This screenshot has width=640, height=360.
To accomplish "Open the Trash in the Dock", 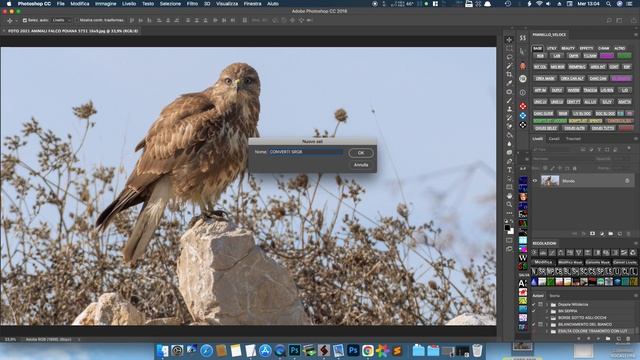I will (x=477, y=350).
